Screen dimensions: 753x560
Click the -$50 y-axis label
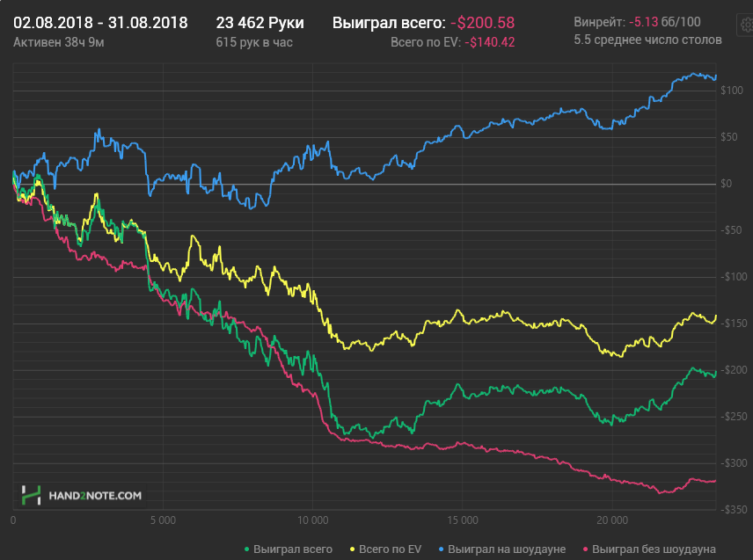pos(731,229)
